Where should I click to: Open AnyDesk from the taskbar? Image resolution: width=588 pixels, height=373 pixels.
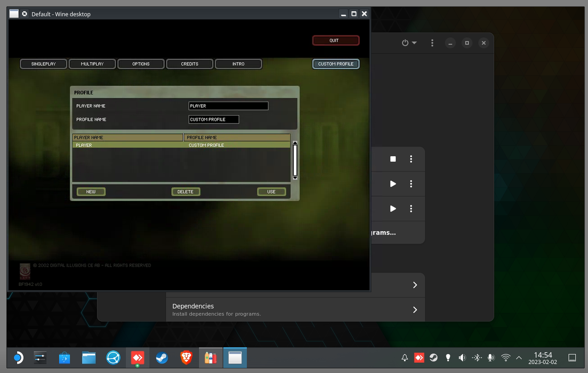click(137, 358)
